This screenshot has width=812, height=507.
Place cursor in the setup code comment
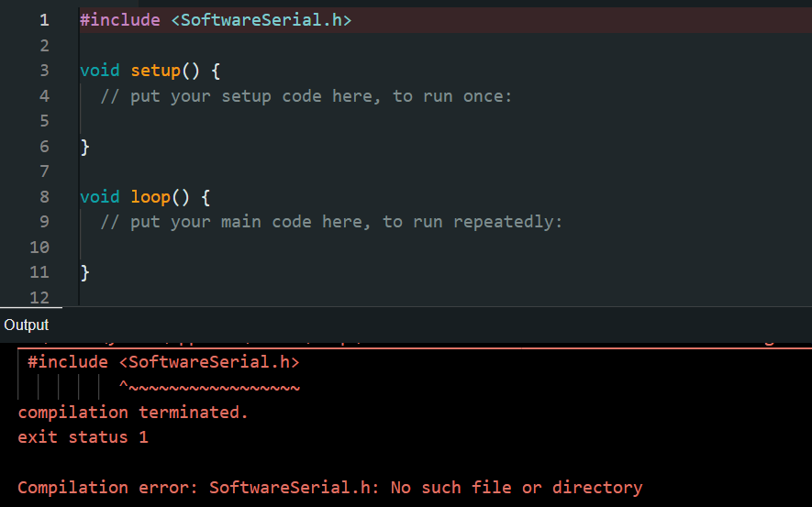(x=306, y=96)
